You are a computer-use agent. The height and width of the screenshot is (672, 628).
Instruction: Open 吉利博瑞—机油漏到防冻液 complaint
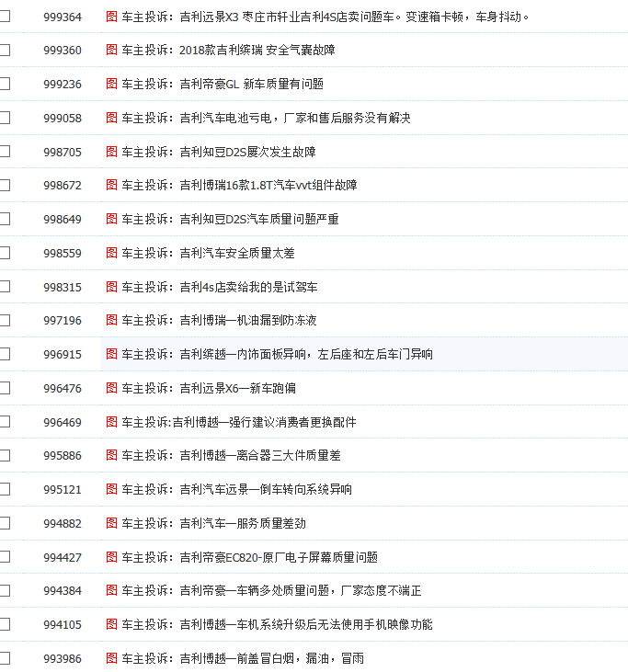219,320
